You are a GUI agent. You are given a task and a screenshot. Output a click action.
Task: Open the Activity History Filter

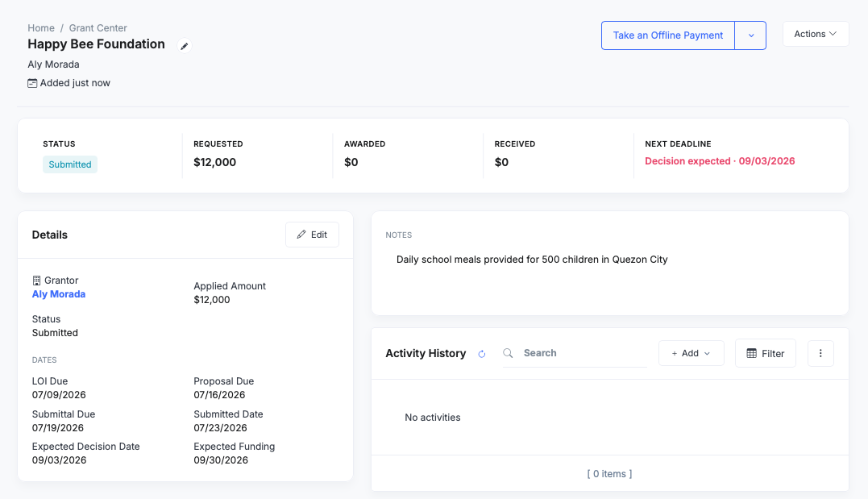(765, 353)
